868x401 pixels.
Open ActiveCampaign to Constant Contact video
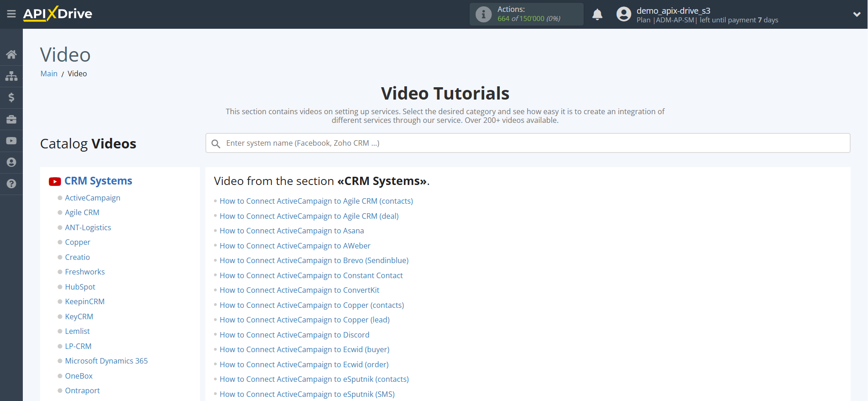pyautogui.click(x=311, y=275)
